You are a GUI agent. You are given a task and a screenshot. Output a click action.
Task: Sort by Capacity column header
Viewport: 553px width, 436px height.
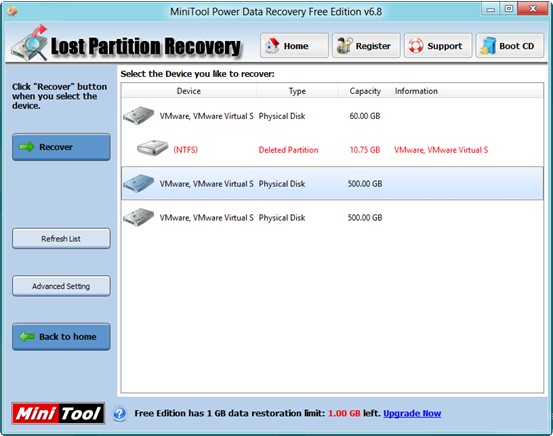pos(365,91)
